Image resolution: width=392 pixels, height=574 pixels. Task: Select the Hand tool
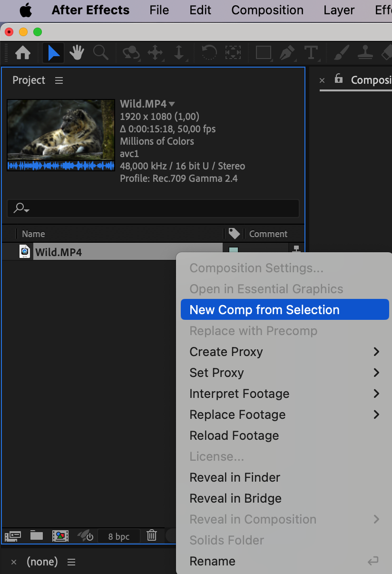tap(77, 53)
